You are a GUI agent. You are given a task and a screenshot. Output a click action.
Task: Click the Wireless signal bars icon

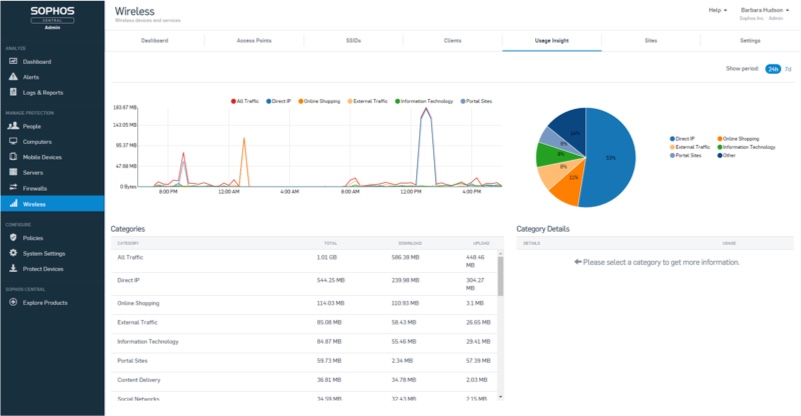point(13,203)
